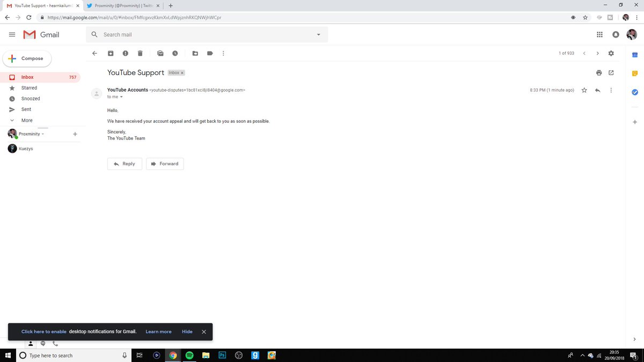
Task: Open Google Keep side panel icon
Action: (x=634, y=73)
